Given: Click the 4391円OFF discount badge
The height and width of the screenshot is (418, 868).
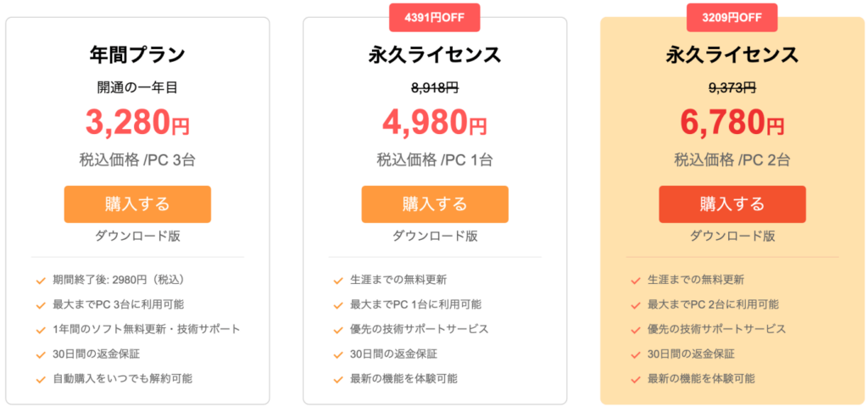Looking at the screenshot, I should [x=435, y=17].
